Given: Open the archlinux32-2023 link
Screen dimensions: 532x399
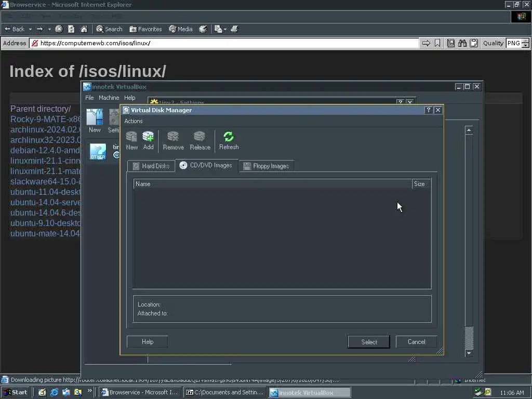Looking at the screenshot, I should click(46, 140).
